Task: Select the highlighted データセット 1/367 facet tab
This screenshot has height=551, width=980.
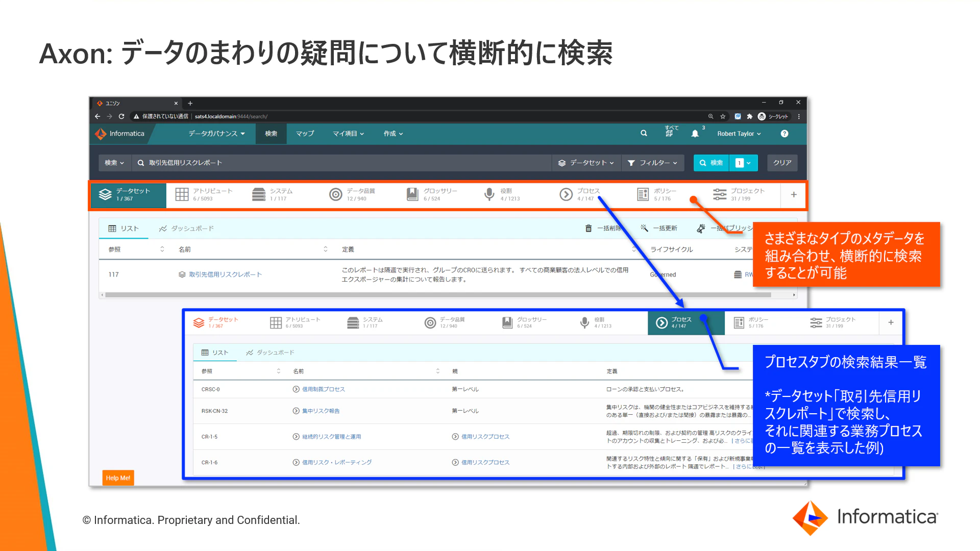Action: pos(129,195)
